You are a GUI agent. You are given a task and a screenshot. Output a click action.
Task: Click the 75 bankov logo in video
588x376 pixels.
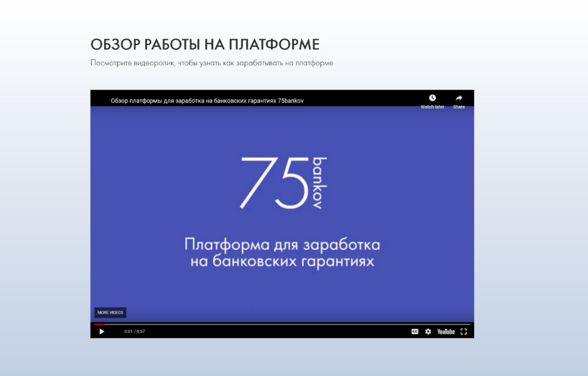point(284,183)
